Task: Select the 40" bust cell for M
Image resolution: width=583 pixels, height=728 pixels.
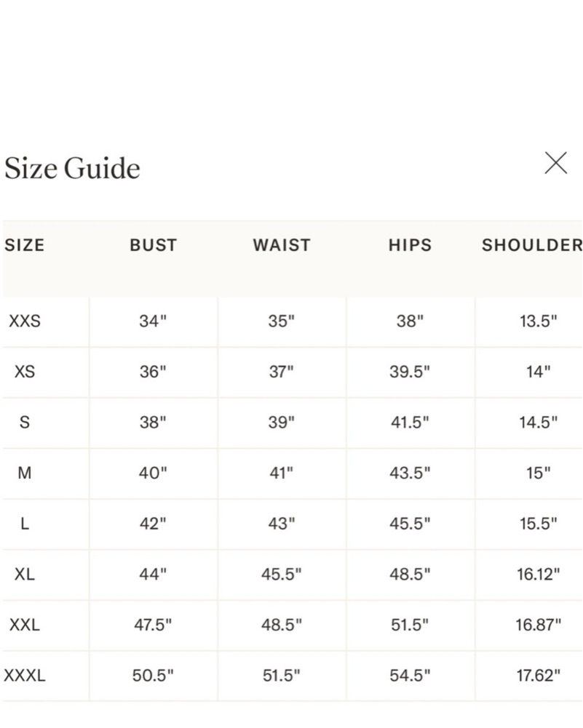Action: (154, 473)
